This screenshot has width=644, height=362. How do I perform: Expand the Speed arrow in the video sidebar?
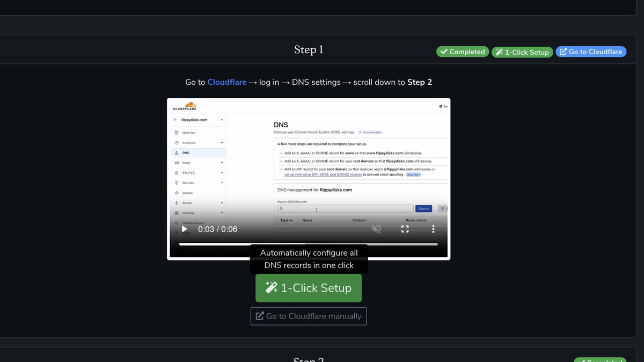pos(222,203)
